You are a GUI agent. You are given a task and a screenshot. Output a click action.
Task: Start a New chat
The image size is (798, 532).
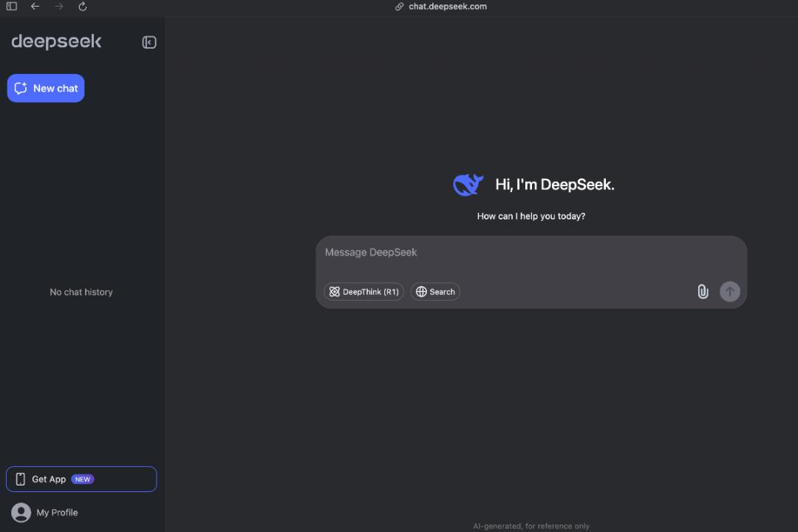pos(46,88)
